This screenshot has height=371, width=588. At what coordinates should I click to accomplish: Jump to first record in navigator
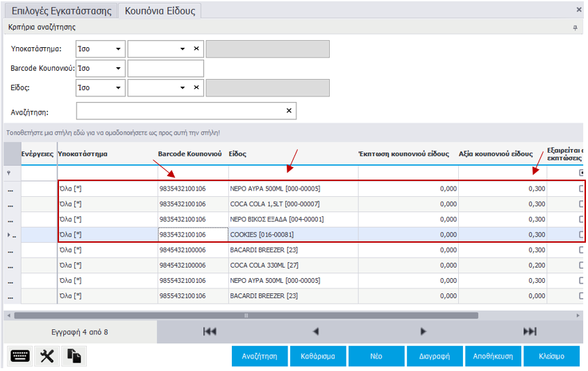point(209,331)
